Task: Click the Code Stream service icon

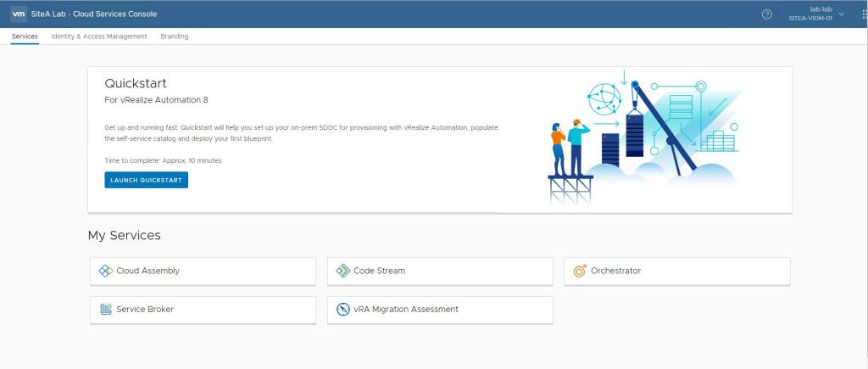Action: (343, 271)
